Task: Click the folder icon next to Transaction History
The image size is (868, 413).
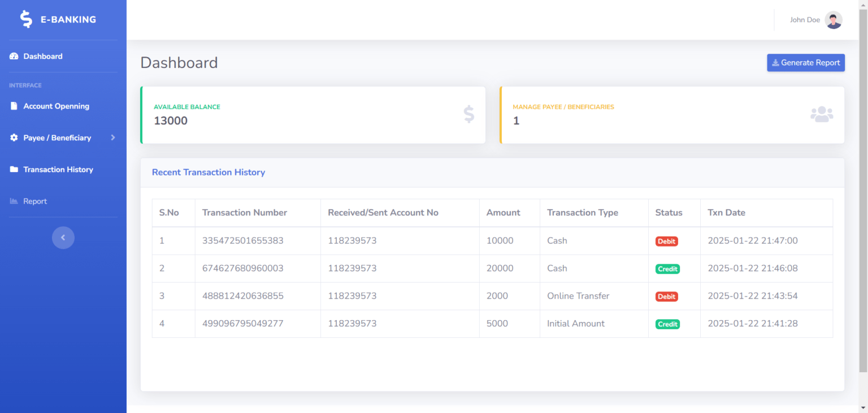Action: tap(13, 169)
